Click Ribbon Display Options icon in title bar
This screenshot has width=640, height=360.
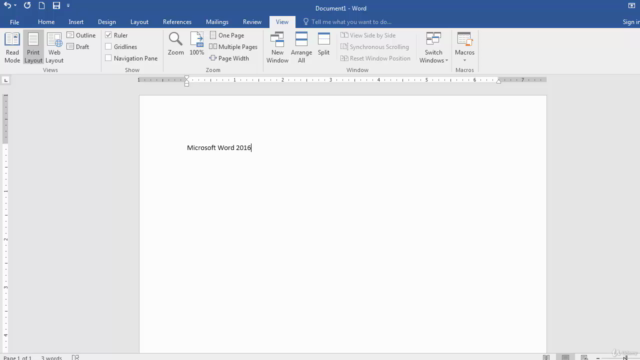pyautogui.click(x=631, y=6)
